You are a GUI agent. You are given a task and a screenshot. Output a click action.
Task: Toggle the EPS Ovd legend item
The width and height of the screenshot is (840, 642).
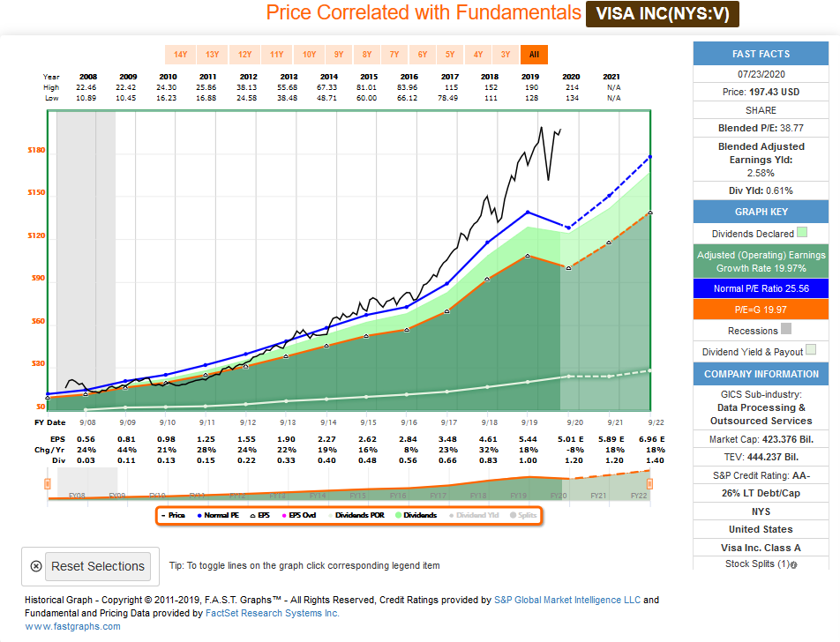tap(299, 515)
